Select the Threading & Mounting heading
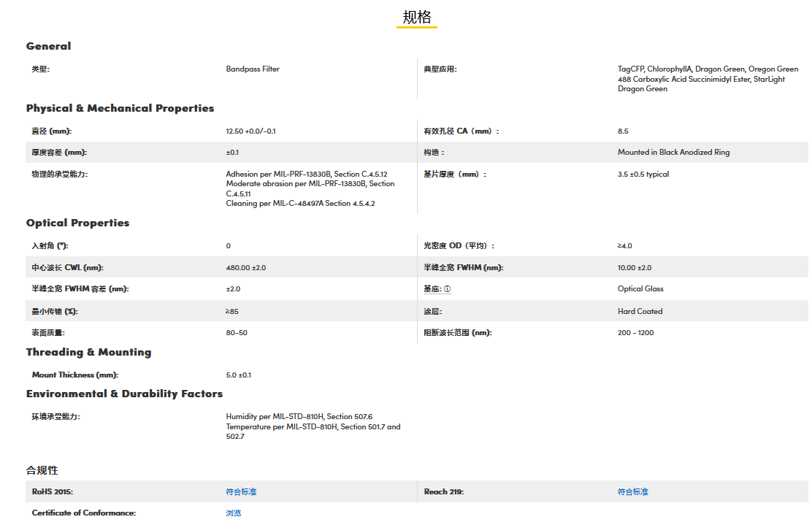 [x=88, y=352]
